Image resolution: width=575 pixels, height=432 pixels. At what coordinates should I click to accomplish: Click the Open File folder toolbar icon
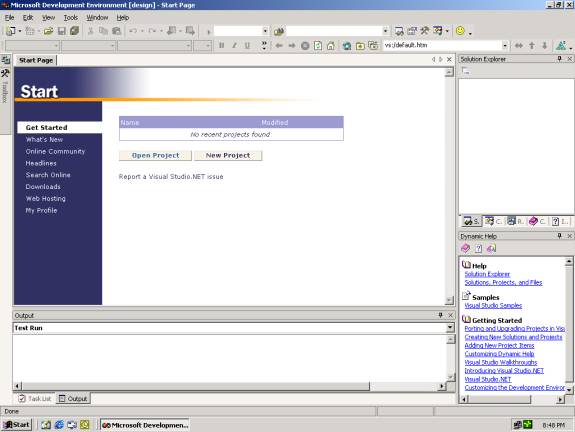pos(48,31)
